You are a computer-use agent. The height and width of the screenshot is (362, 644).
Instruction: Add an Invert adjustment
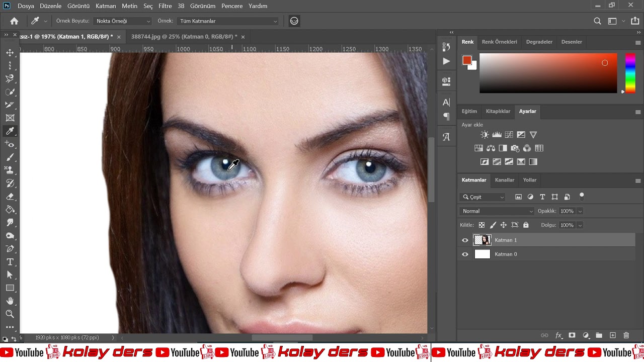485,162
